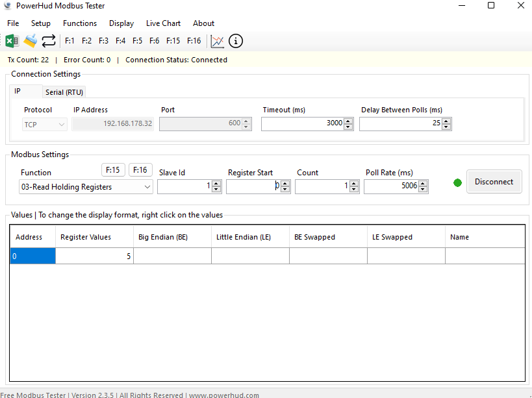Image resolution: width=532 pixels, height=398 pixels.
Task: Select F:1 toolbar shortcut
Action: 70,41
